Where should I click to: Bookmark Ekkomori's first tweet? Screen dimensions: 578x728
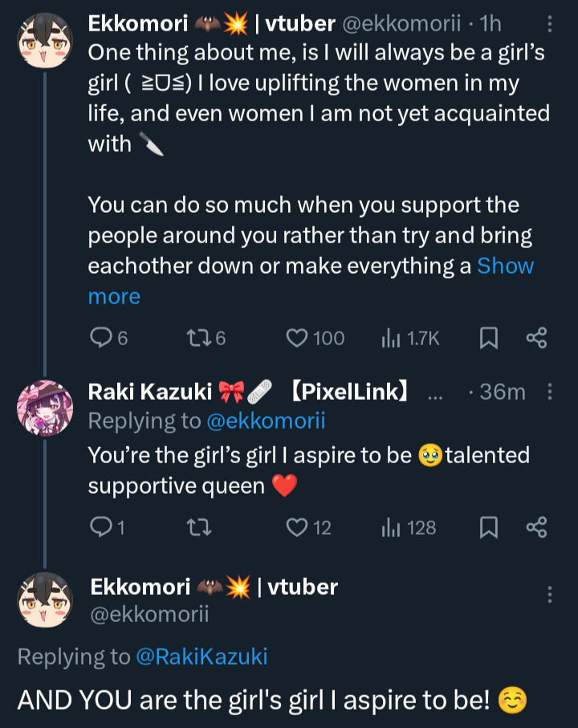[487, 339]
